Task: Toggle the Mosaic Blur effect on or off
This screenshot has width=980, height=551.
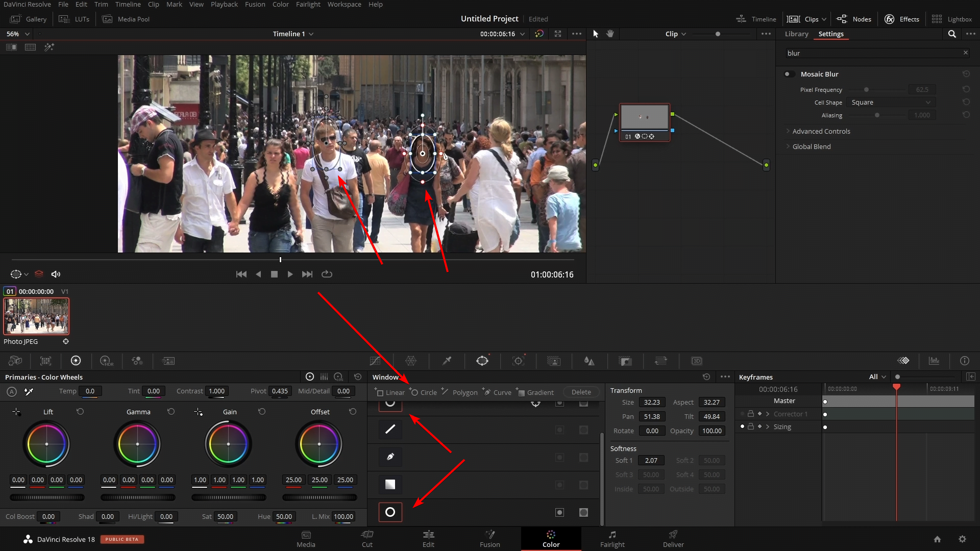Action: pyautogui.click(x=789, y=74)
